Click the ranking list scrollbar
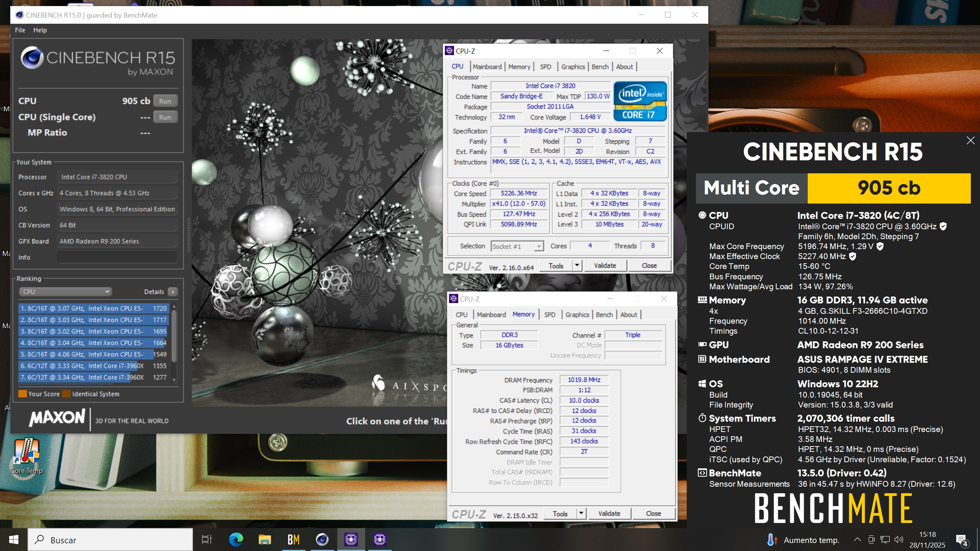 pyautogui.click(x=174, y=337)
